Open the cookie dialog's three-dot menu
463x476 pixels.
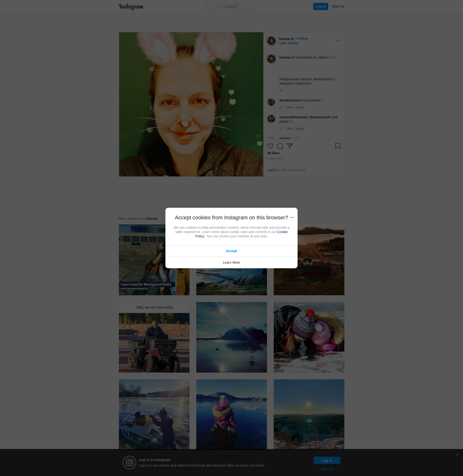(x=292, y=217)
